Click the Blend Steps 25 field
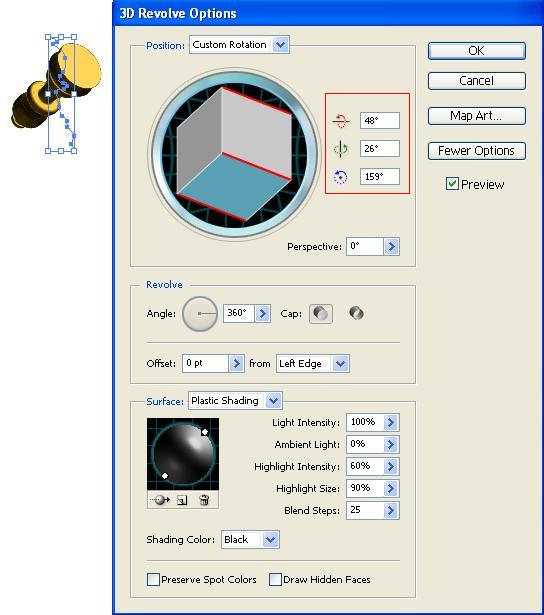The height and width of the screenshot is (615, 544). pos(365,510)
